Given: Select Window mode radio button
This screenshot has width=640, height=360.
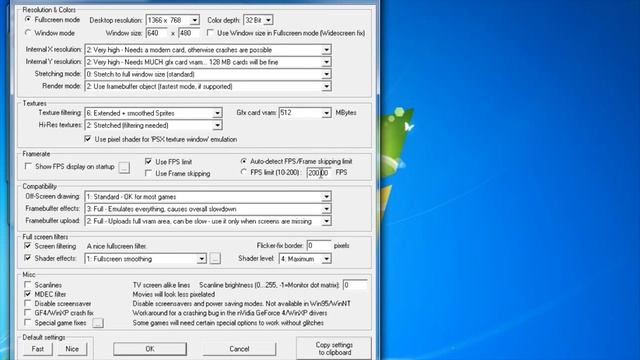Looking at the screenshot, I should [28, 33].
